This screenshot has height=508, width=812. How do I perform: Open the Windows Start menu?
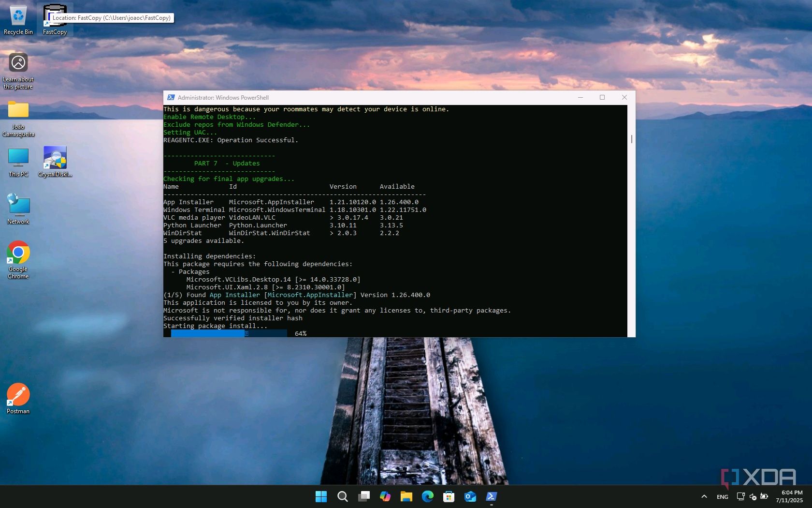pyautogui.click(x=321, y=496)
